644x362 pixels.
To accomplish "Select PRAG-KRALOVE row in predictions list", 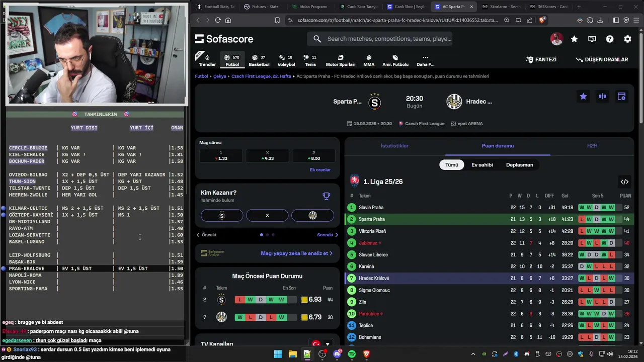I will click(95, 268).
